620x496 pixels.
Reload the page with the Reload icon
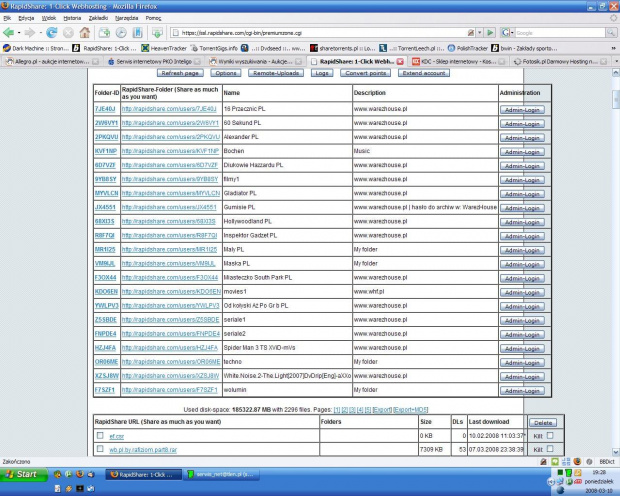(x=52, y=33)
